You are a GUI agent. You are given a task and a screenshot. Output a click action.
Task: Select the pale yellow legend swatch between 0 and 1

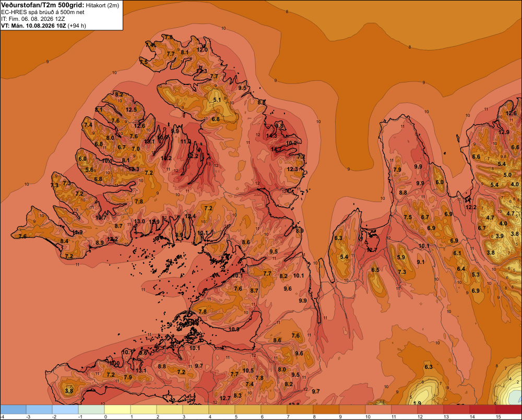(117, 410)
